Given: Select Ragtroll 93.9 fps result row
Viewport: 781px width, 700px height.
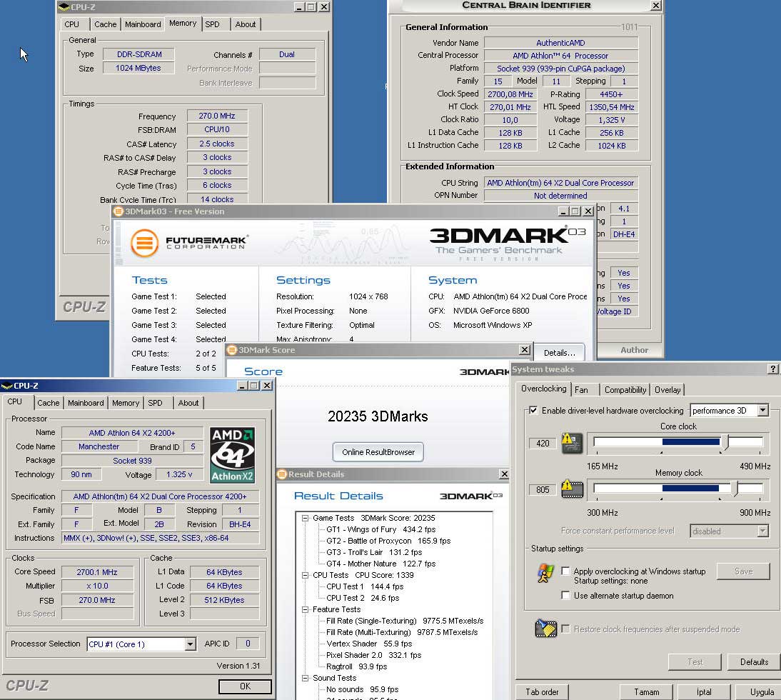Looking at the screenshot, I should (x=356, y=666).
